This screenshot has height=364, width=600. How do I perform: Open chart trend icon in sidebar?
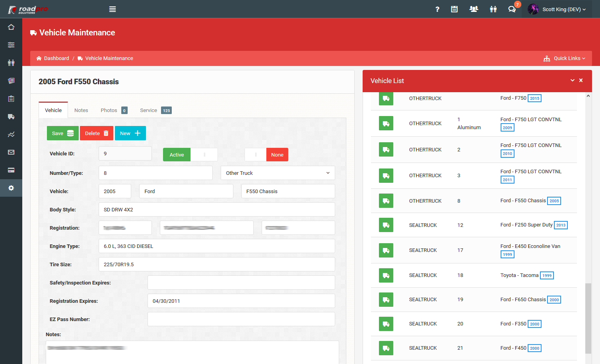(x=11, y=134)
